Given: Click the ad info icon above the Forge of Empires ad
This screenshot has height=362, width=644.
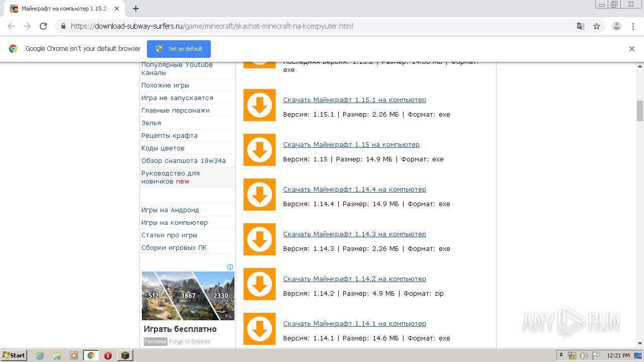Looking at the screenshot, I should tap(230, 267).
